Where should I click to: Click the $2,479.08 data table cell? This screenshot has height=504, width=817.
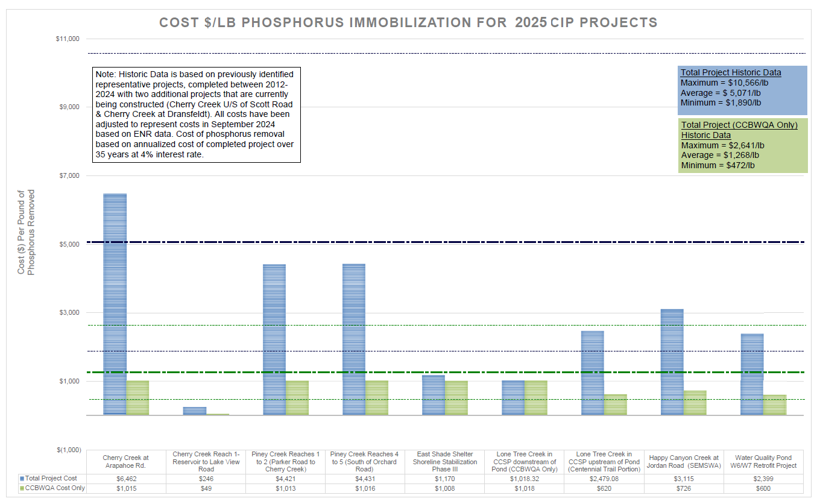604,478
